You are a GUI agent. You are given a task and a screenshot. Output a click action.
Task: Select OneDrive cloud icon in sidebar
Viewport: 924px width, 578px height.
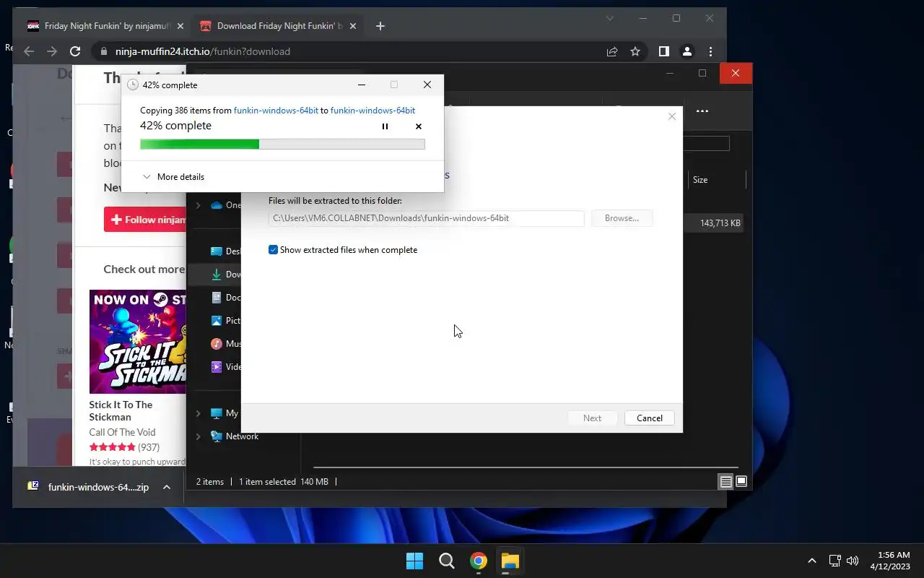216,205
